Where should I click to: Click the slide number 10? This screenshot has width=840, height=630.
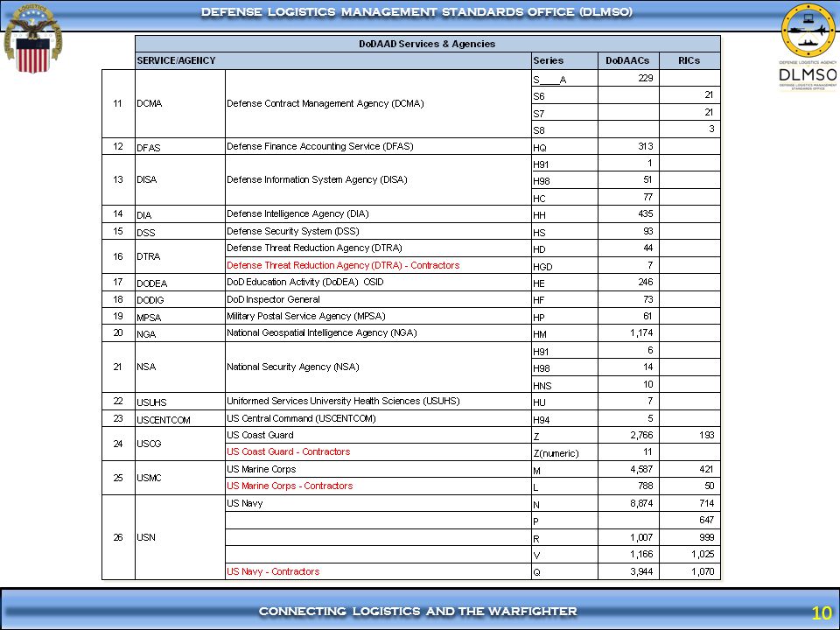coord(822,612)
